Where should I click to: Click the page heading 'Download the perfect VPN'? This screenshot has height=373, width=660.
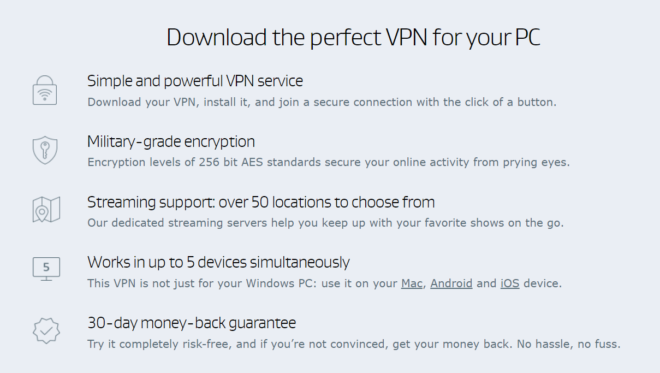pyautogui.click(x=353, y=37)
